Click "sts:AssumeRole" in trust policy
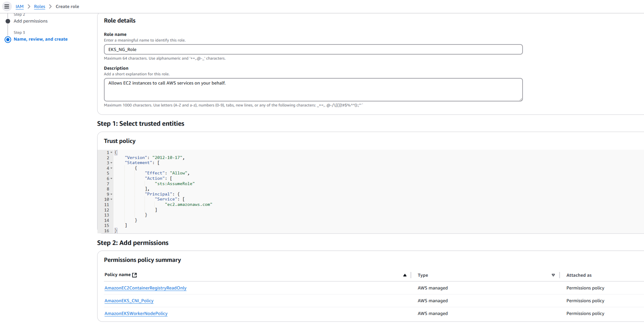Screen dimensions: 644x323 pyautogui.click(x=175, y=184)
